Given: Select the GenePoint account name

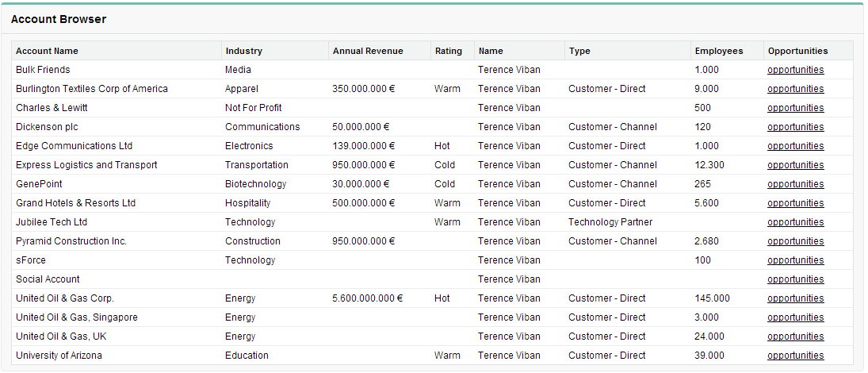Looking at the screenshot, I should (x=39, y=184).
